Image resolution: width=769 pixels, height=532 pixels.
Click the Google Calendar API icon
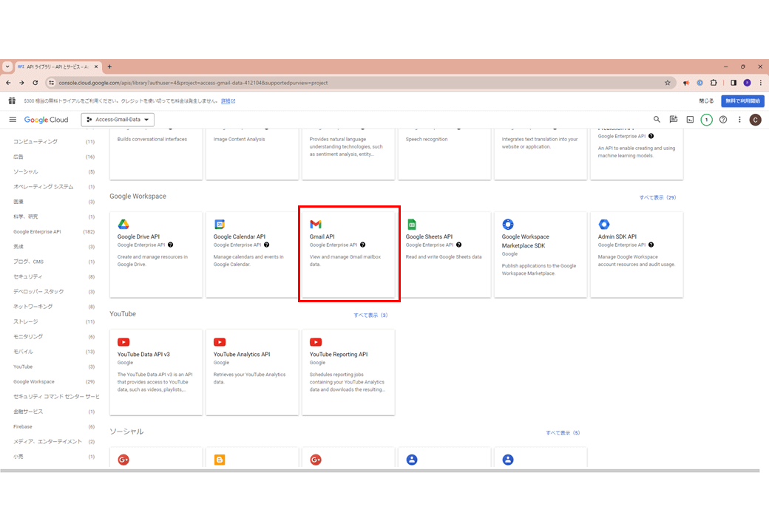(219, 225)
